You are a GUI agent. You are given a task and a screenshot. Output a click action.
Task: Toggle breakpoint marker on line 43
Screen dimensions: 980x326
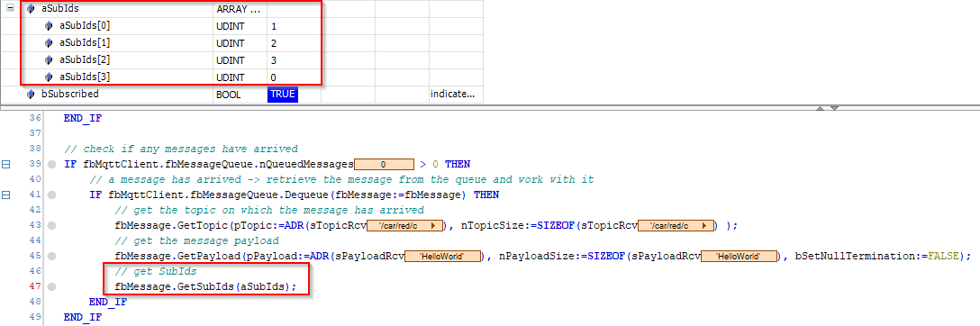point(52,225)
